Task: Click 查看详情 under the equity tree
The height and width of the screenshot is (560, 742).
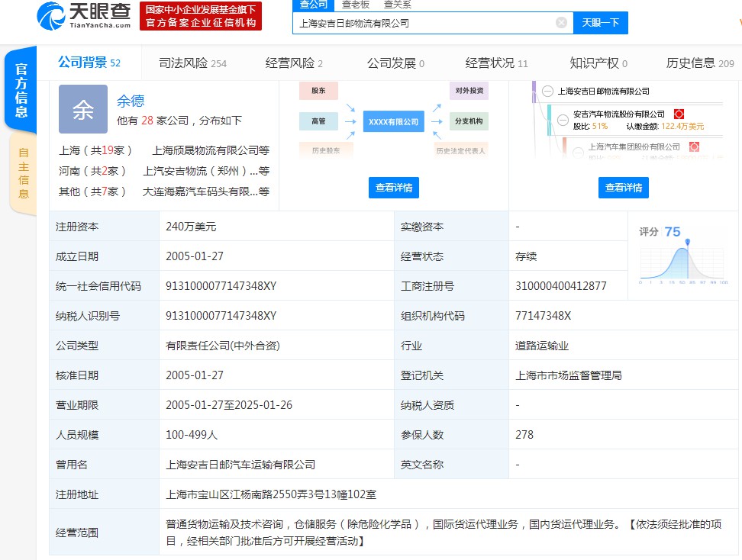Action: point(623,188)
